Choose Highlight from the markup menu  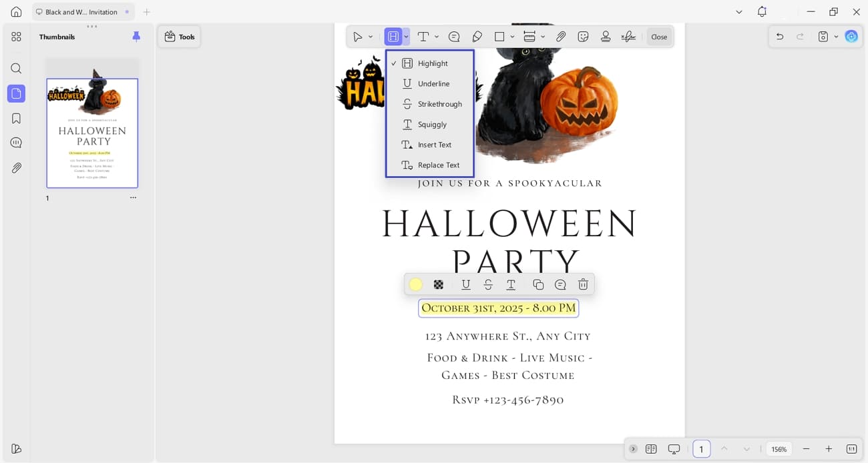tap(430, 63)
